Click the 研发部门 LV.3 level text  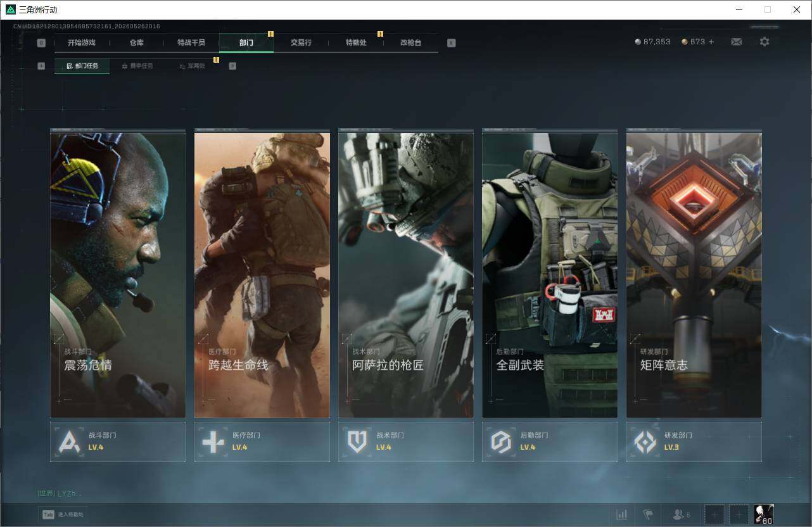click(671, 447)
